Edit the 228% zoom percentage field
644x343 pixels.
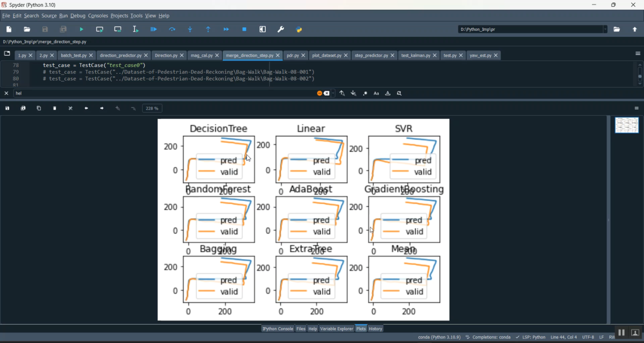(152, 108)
